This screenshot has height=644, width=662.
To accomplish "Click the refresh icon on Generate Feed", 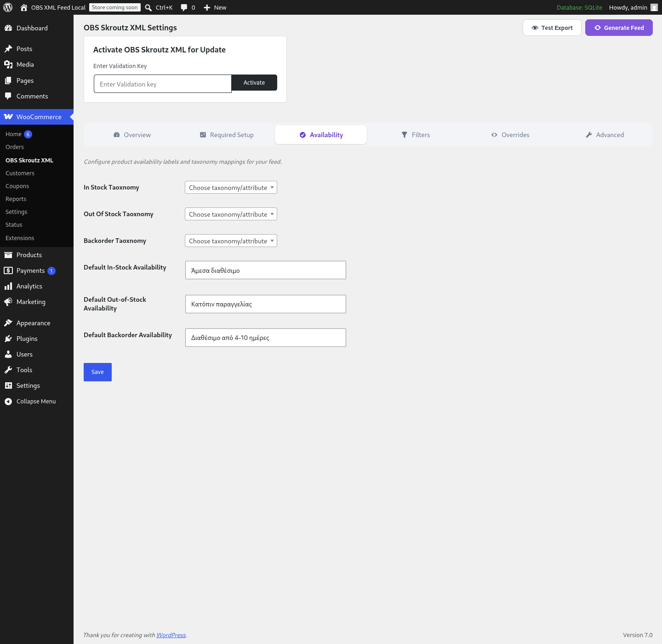I will tap(598, 28).
